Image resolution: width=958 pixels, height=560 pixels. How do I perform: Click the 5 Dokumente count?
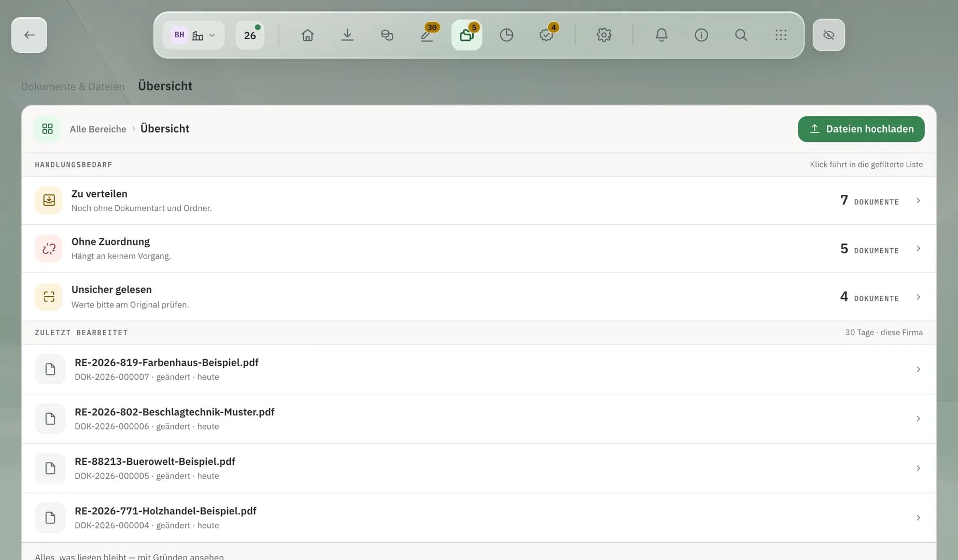click(x=869, y=249)
